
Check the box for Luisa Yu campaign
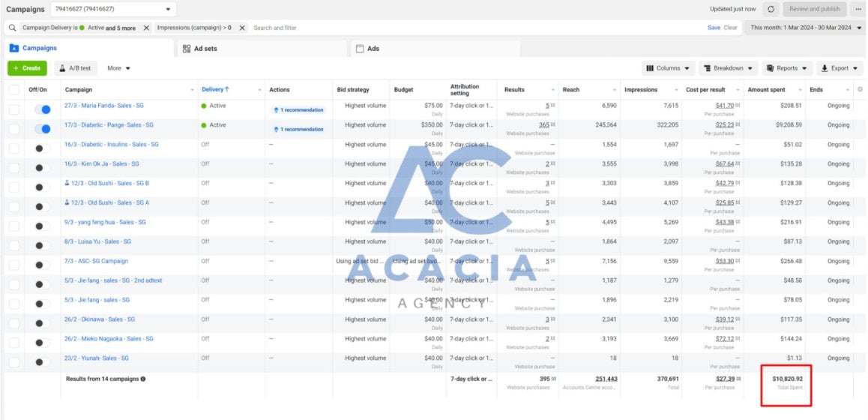[13, 245]
